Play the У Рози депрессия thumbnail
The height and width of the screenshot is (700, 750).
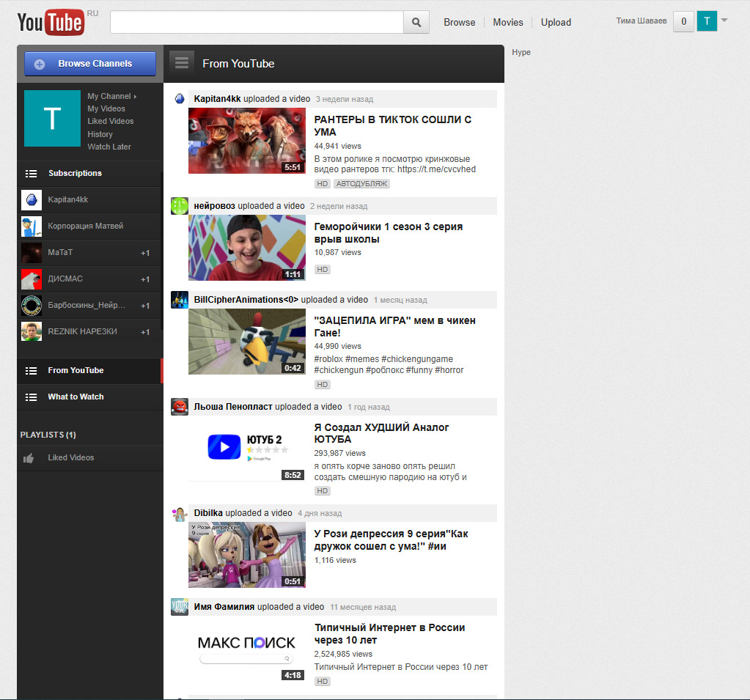point(247,555)
